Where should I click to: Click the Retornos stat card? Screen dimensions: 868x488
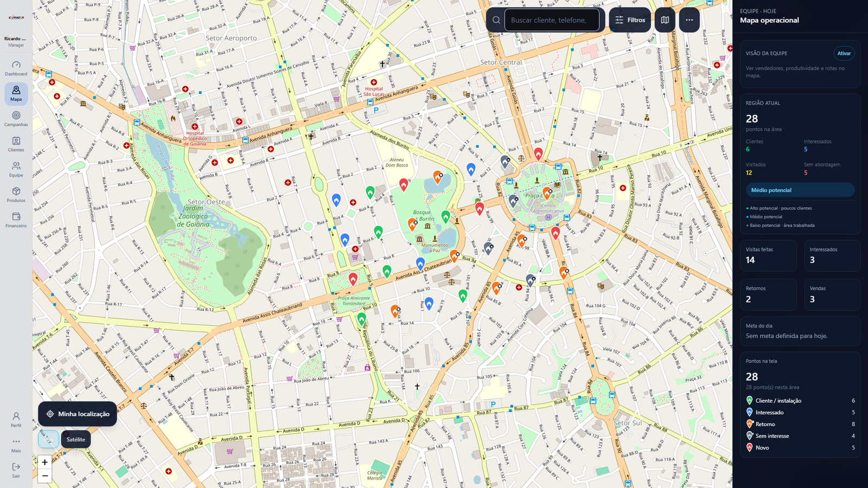(x=768, y=294)
